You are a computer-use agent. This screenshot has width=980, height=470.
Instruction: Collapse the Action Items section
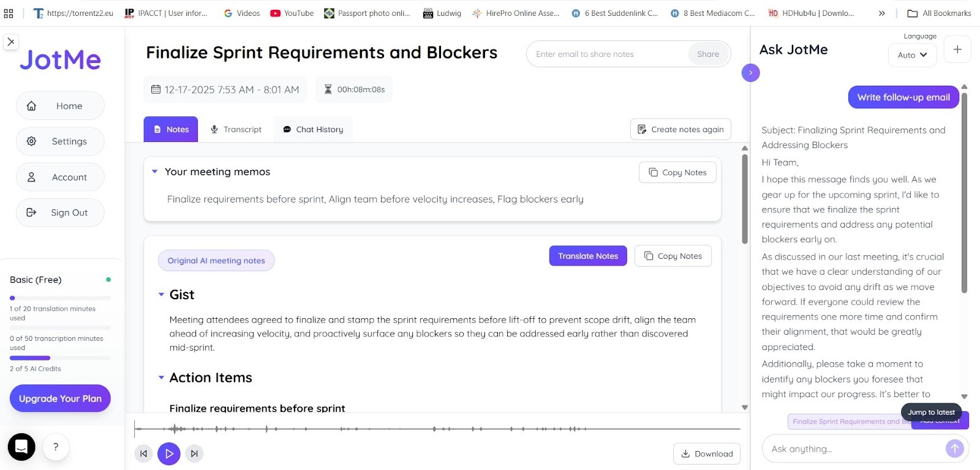pos(162,378)
